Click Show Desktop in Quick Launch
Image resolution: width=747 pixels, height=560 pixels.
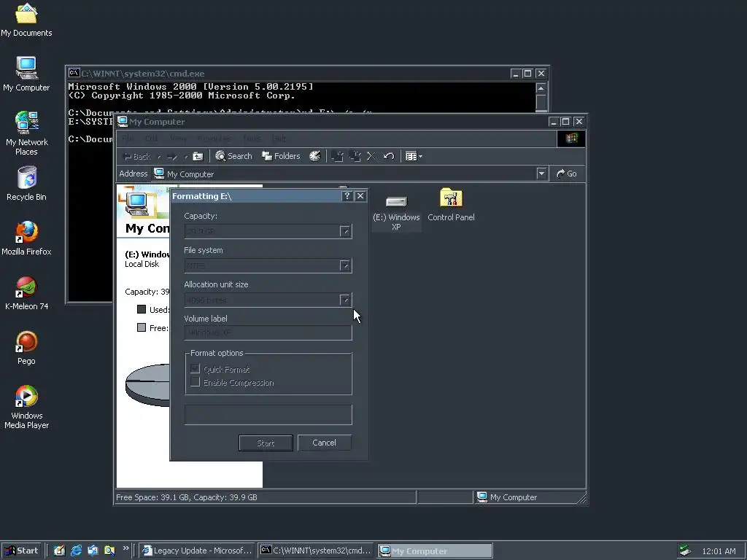click(x=59, y=551)
